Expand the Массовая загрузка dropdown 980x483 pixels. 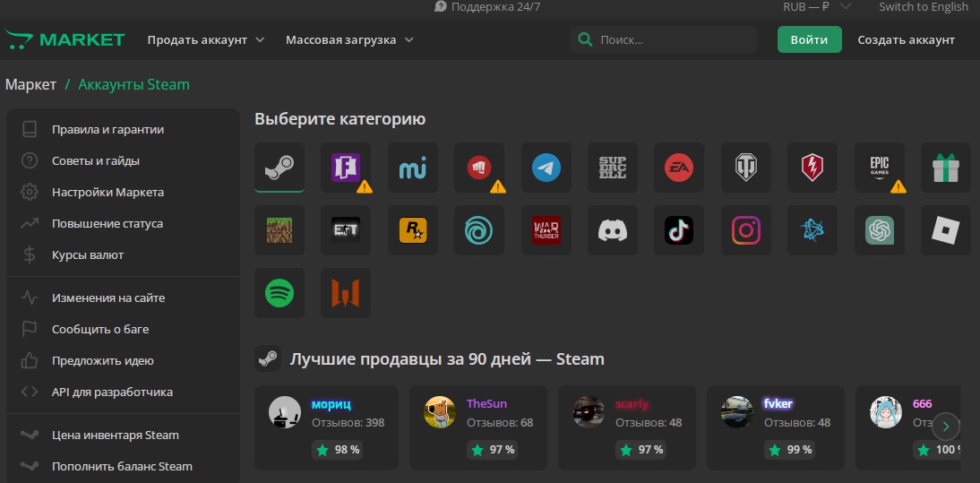click(349, 39)
